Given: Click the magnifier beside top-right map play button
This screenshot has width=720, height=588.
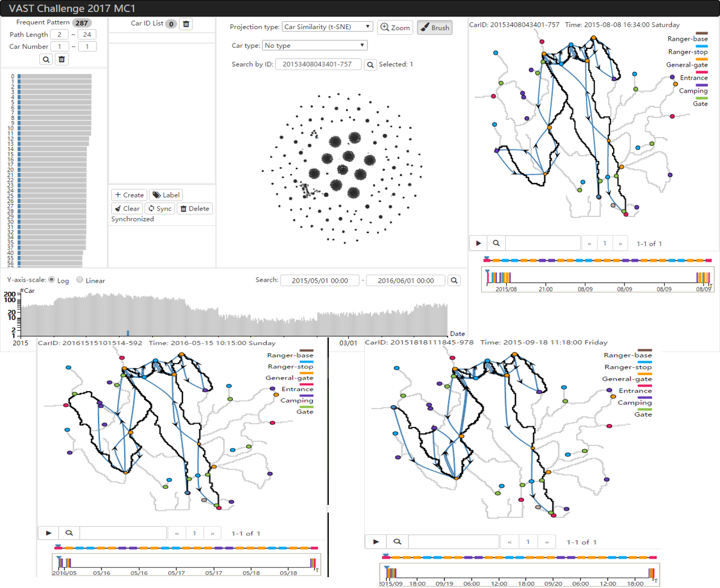Looking at the screenshot, I should pyautogui.click(x=496, y=244).
